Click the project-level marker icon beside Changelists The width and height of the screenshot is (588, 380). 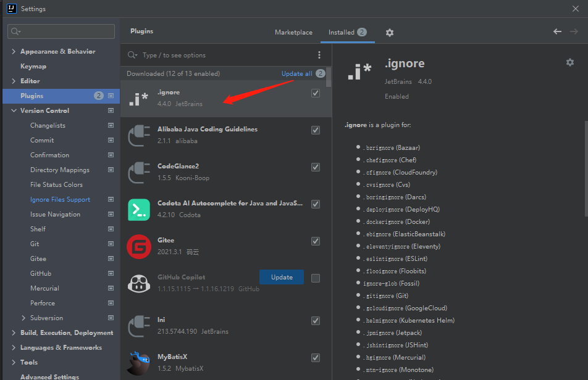[111, 125]
